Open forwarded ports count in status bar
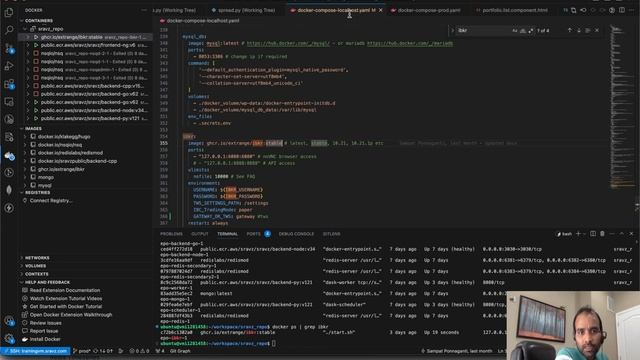 pyautogui.click(x=160, y=351)
